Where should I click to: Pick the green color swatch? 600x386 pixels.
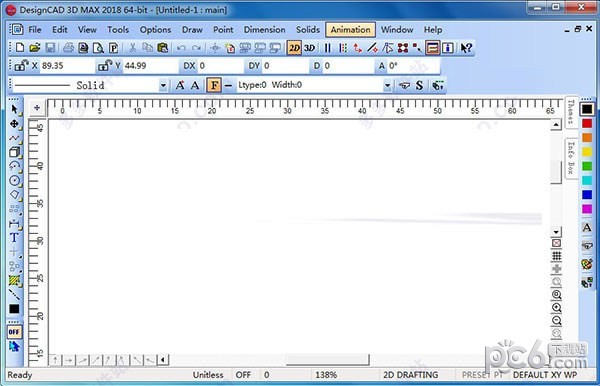click(x=587, y=166)
